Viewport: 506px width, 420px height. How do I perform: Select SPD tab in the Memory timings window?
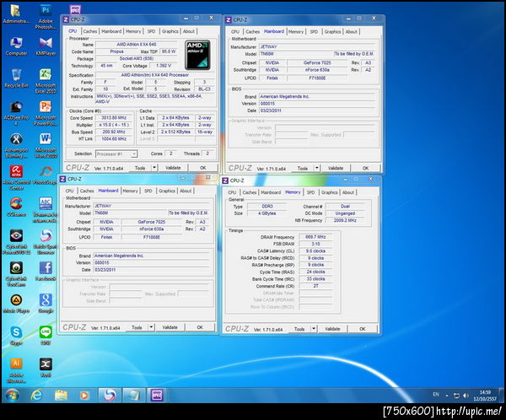point(310,192)
